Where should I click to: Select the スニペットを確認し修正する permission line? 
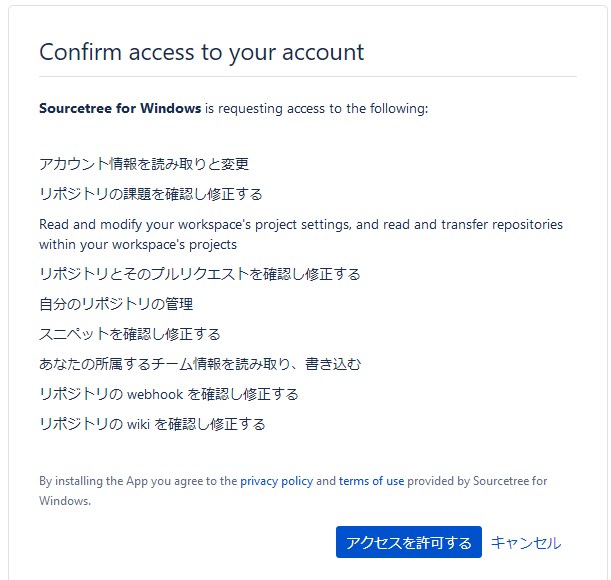click(x=129, y=334)
